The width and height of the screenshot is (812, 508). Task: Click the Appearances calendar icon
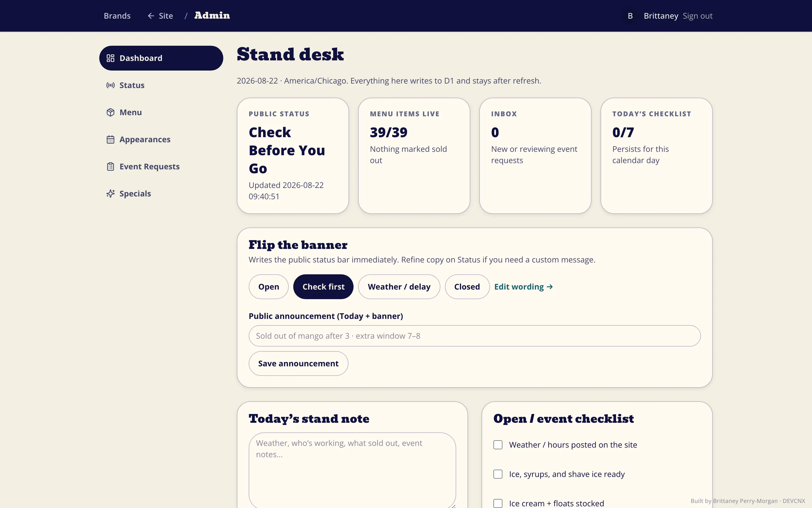(111, 139)
